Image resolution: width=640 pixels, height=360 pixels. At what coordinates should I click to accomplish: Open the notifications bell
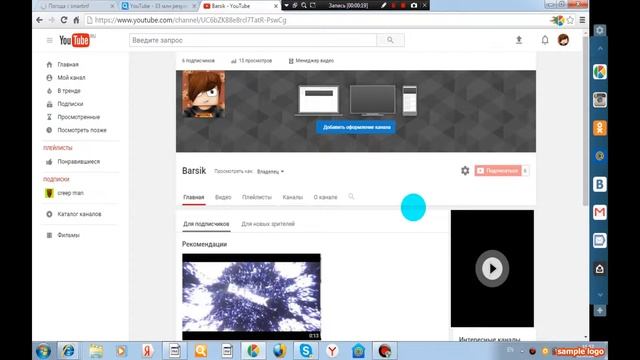click(x=544, y=40)
